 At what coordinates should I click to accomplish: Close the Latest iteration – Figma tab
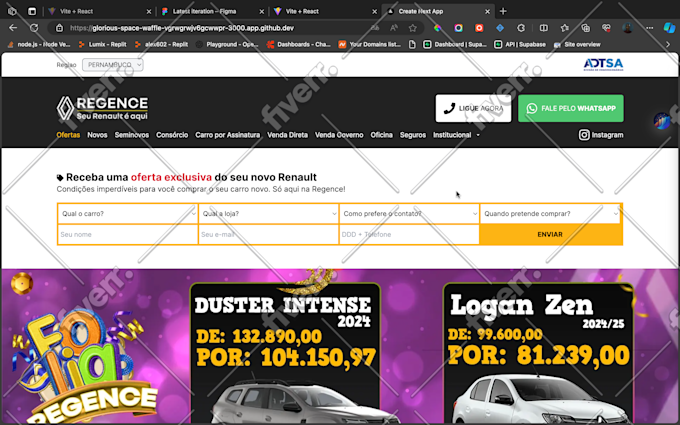click(262, 12)
